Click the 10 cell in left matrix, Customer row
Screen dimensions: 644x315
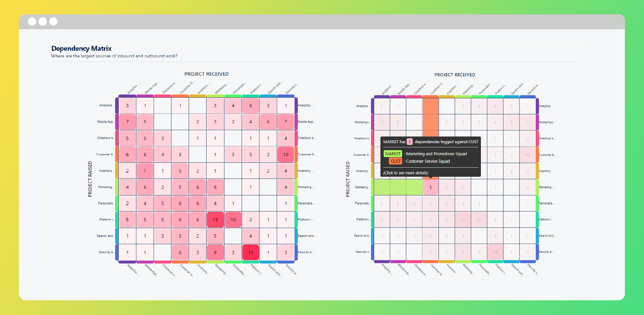286,154
